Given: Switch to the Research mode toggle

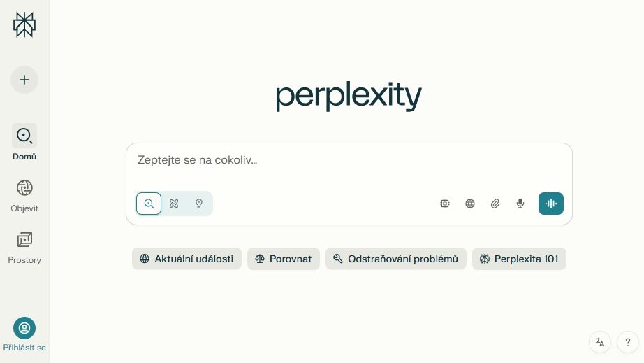Looking at the screenshot, I should pos(174,204).
